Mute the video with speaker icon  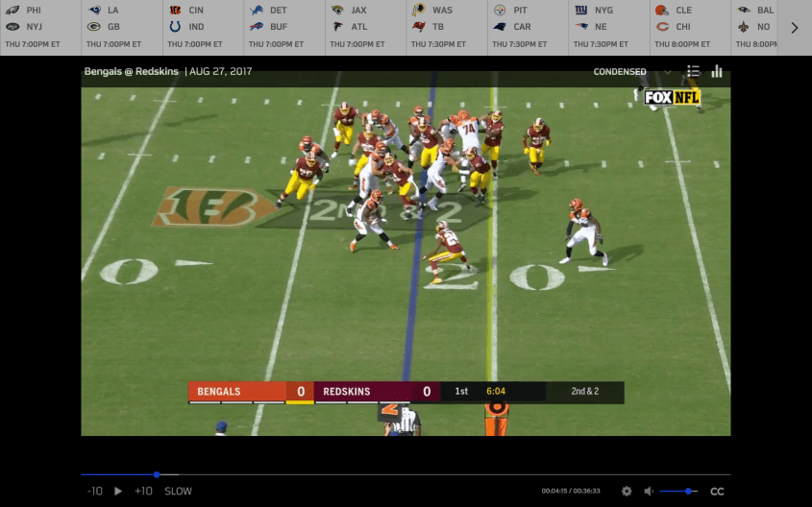649,491
